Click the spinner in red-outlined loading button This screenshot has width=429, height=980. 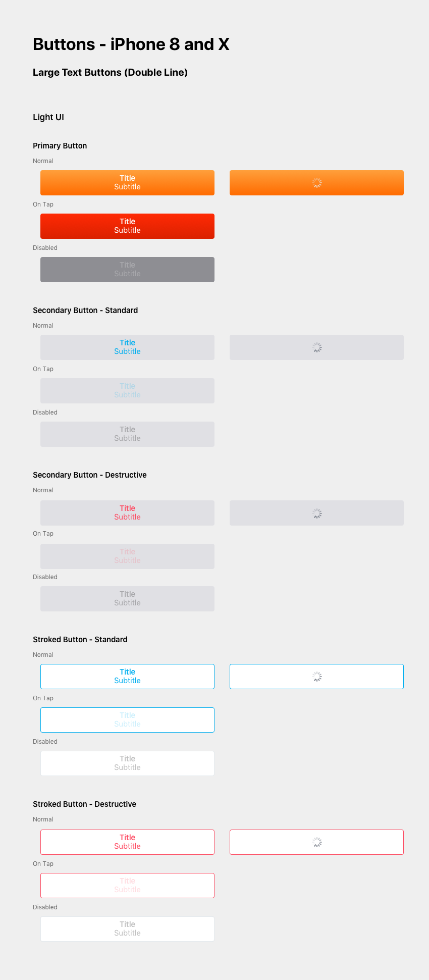pos(317,842)
